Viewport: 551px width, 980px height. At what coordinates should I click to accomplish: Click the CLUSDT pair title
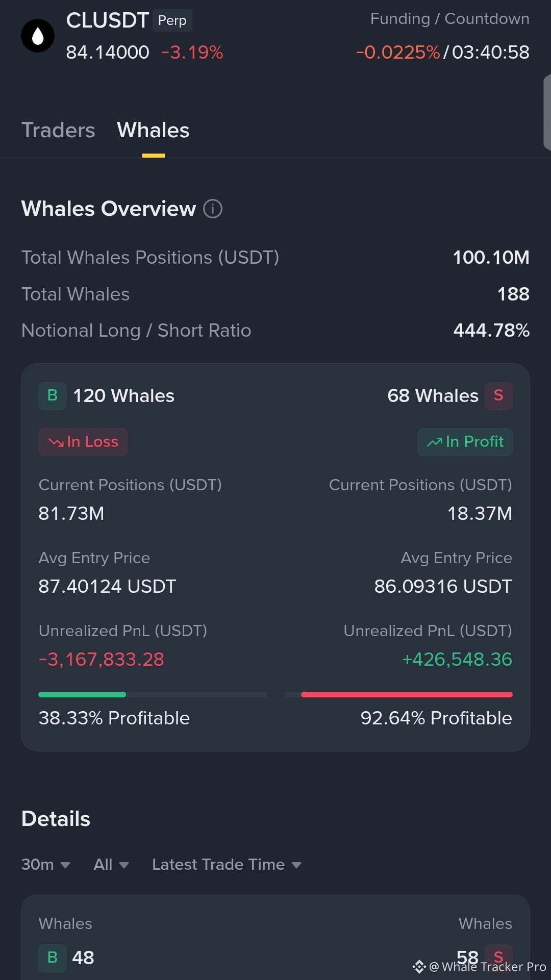pyautogui.click(x=107, y=21)
